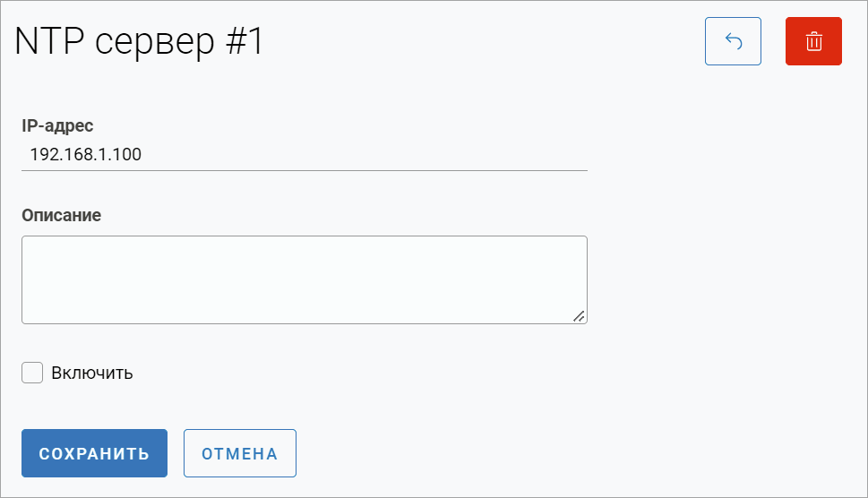868x498 pixels.
Task: Place cursor in 192.168.1.100 value
Action: coord(85,154)
